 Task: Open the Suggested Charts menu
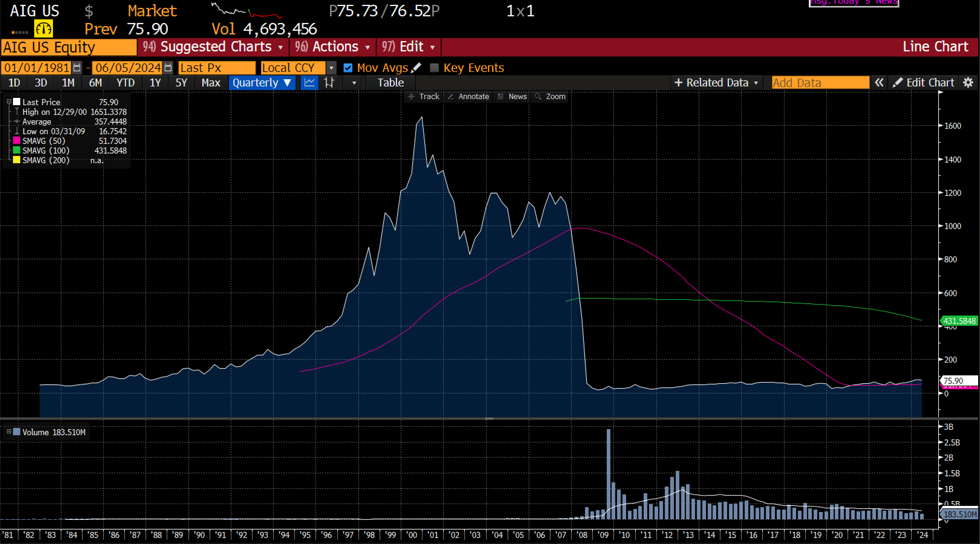click(213, 47)
